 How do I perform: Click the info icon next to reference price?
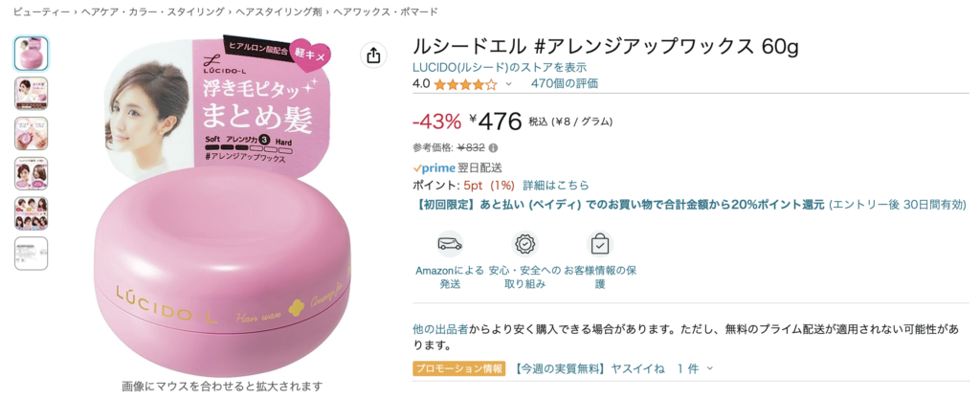494,148
